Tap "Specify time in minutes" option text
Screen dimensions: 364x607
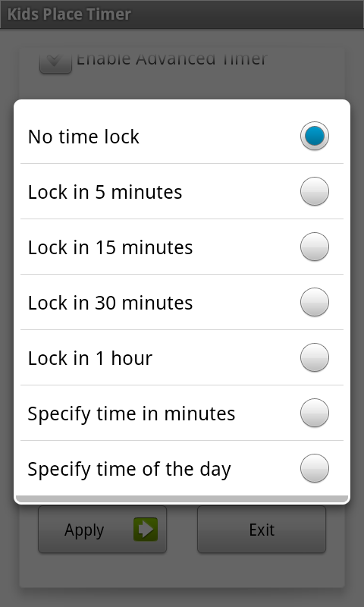point(131,414)
